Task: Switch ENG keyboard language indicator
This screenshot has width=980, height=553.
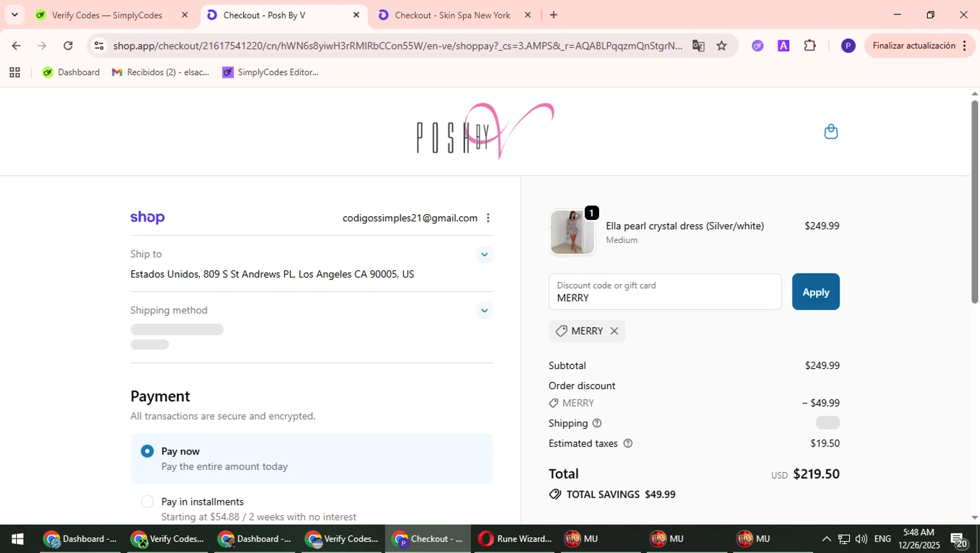Action: (882, 539)
